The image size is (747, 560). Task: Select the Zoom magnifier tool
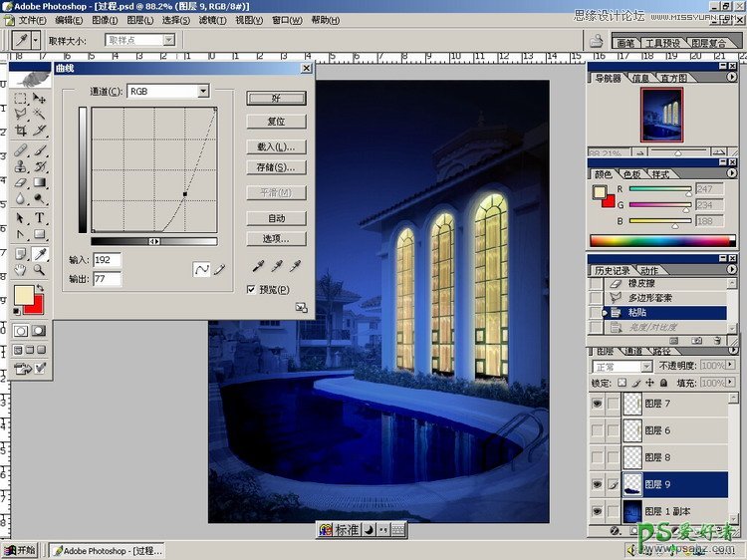(x=40, y=269)
